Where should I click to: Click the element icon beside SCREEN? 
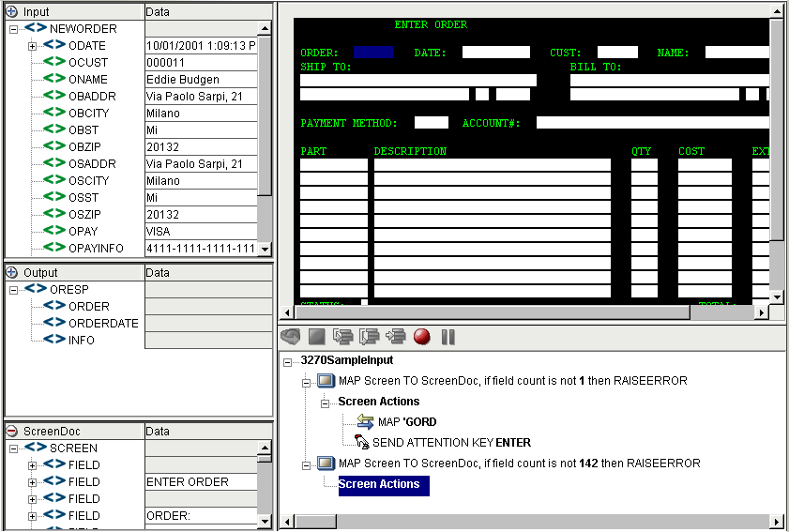(36, 448)
